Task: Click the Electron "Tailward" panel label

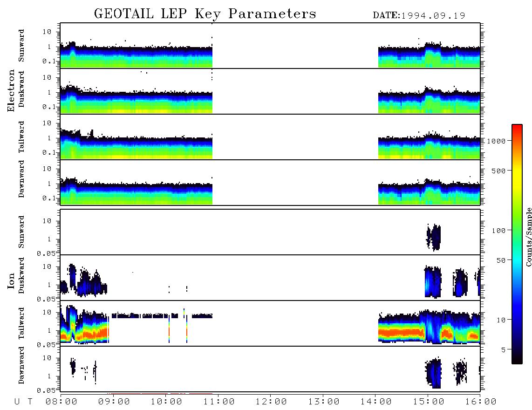Action: 21,137
